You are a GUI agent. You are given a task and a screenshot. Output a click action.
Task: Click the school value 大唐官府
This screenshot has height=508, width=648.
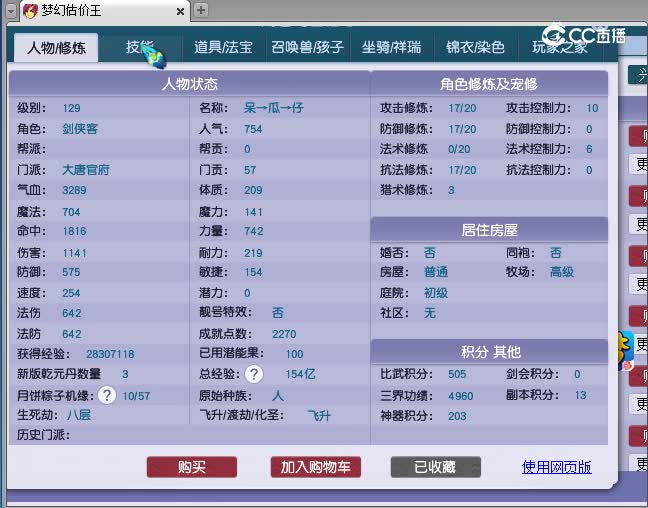86,170
